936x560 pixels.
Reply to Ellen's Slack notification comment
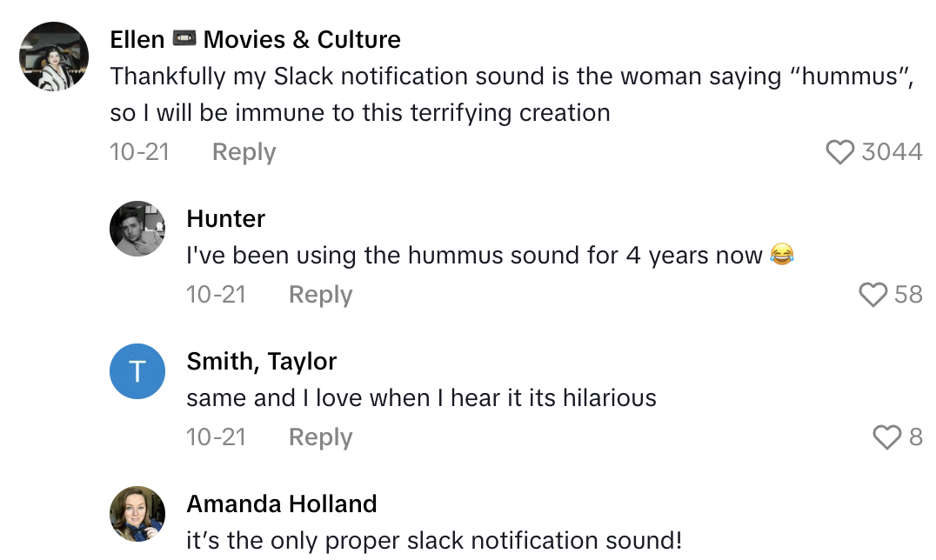(x=244, y=152)
